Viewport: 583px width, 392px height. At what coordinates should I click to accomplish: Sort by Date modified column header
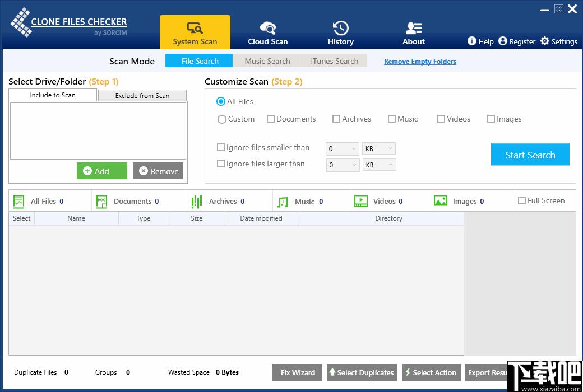pos(261,218)
